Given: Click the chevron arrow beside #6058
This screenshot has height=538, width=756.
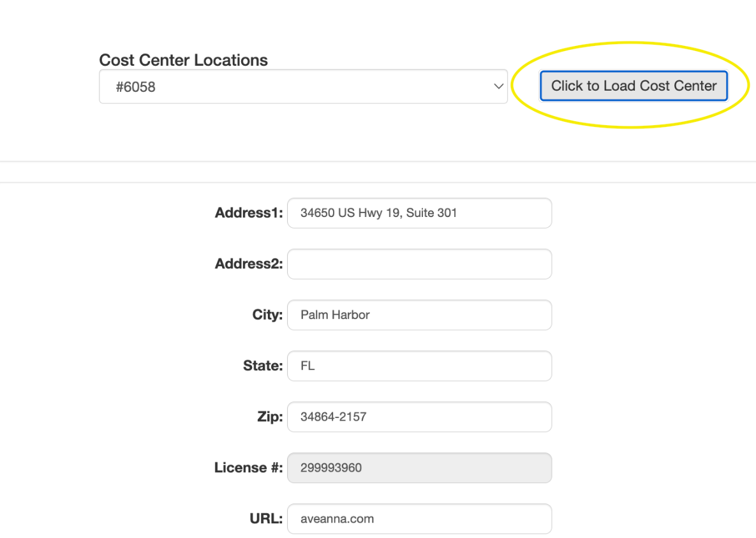Looking at the screenshot, I should pyautogui.click(x=499, y=87).
